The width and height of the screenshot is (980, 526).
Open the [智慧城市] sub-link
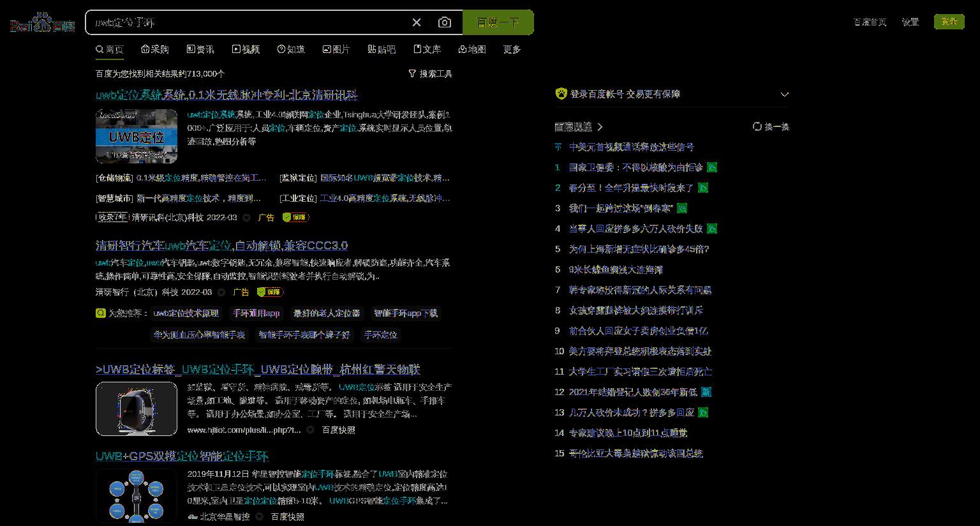[179, 199]
